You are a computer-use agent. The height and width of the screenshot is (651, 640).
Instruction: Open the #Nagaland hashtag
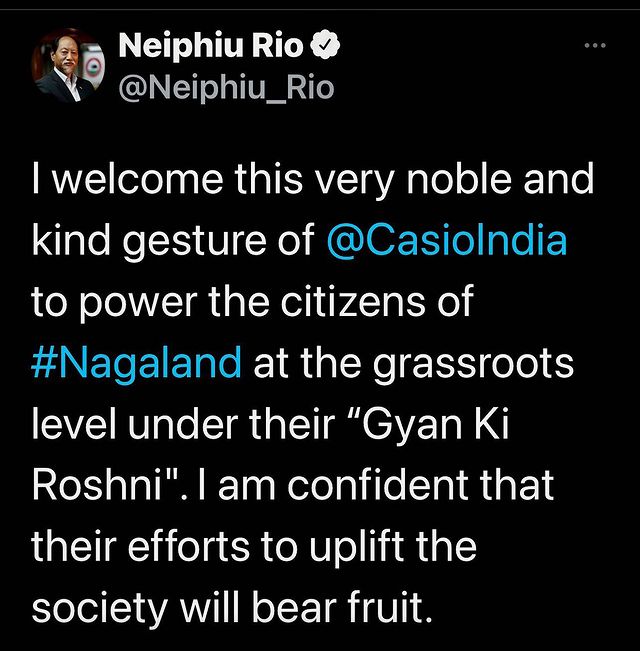pos(137,364)
